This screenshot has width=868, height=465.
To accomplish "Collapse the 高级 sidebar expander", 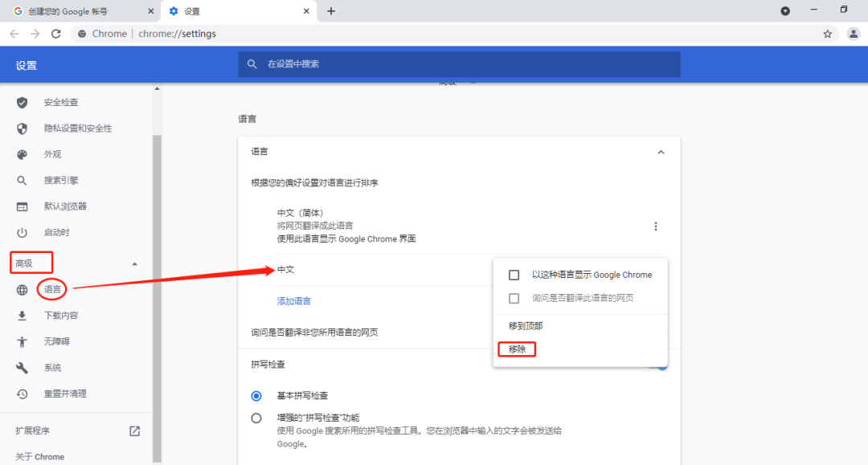I will coord(134,263).
